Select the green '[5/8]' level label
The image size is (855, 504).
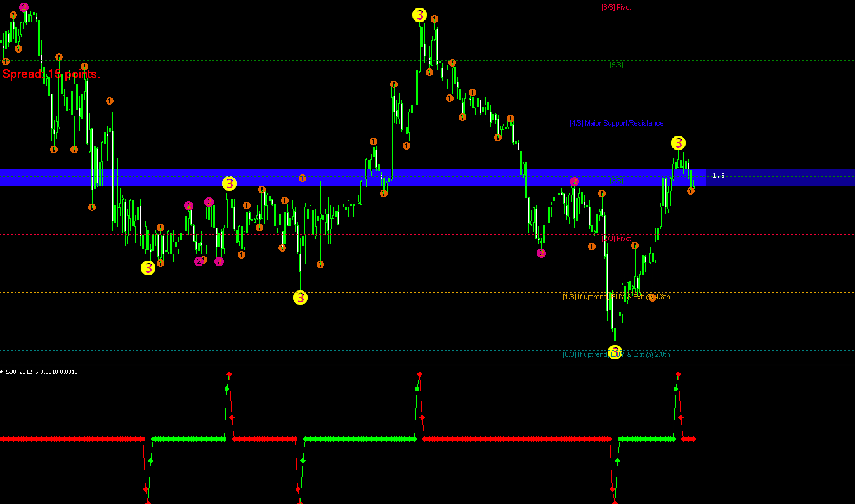click(x=616, y=65)
